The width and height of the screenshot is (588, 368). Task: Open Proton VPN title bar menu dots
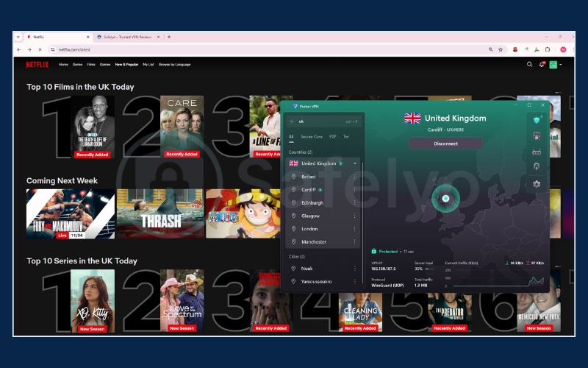coord(287,106)
